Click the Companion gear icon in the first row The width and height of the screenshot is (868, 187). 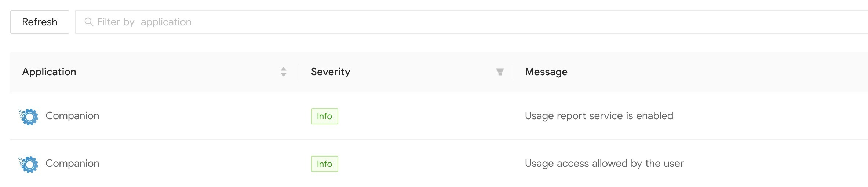[28, 117]
